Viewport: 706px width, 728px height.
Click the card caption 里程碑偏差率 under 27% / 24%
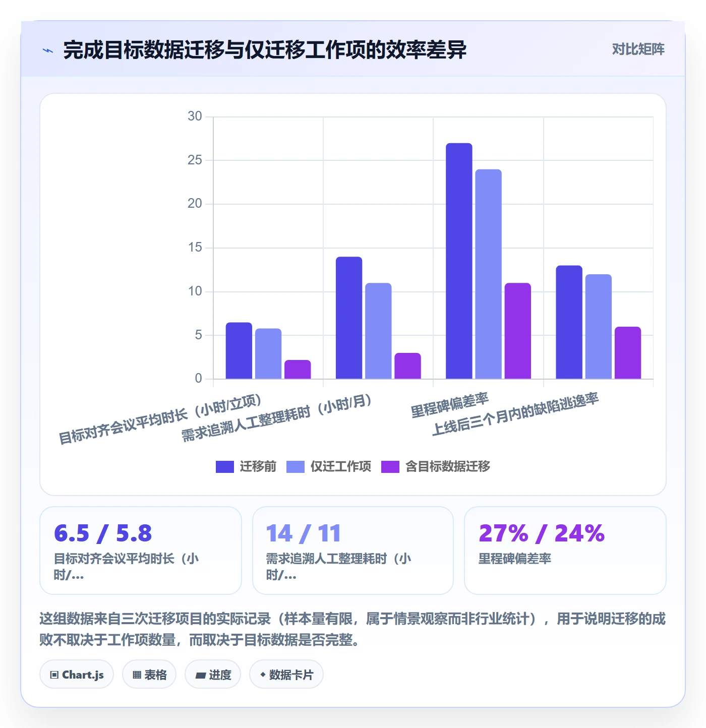pos(515,559)
